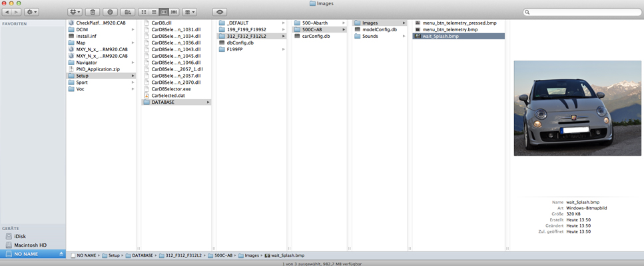Click the Quick Look eye icon
Viewport: 644px width, 266px height.
click(220, 12)
